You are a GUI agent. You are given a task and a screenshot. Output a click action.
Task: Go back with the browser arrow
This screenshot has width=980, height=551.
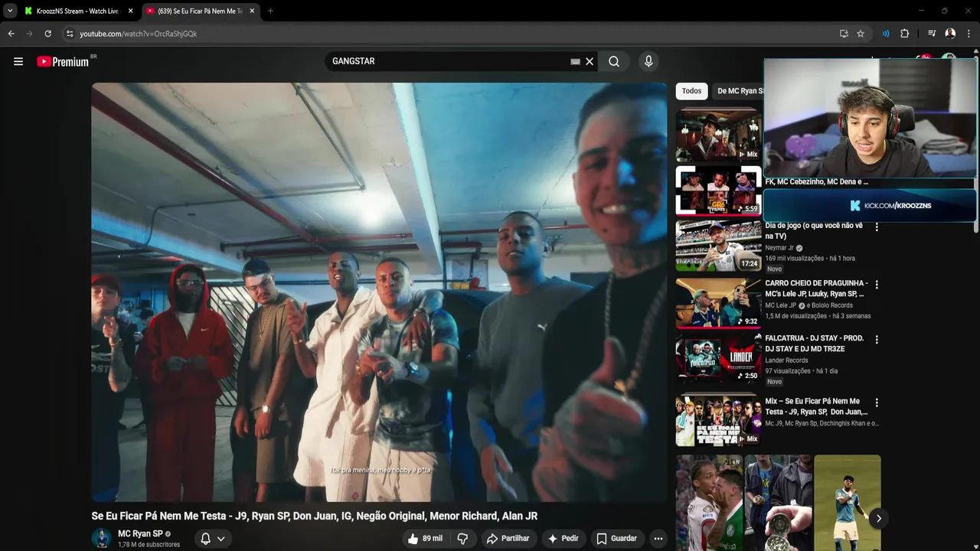point(11,34)
